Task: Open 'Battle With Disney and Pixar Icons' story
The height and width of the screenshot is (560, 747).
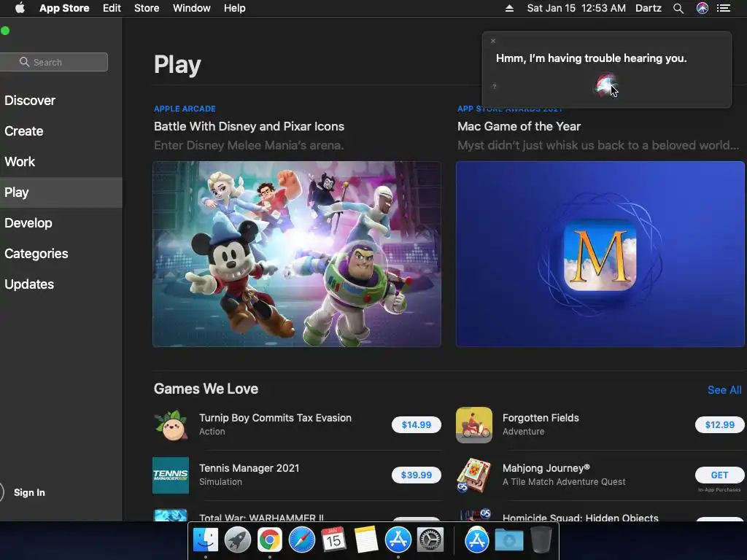Action: 249,126
